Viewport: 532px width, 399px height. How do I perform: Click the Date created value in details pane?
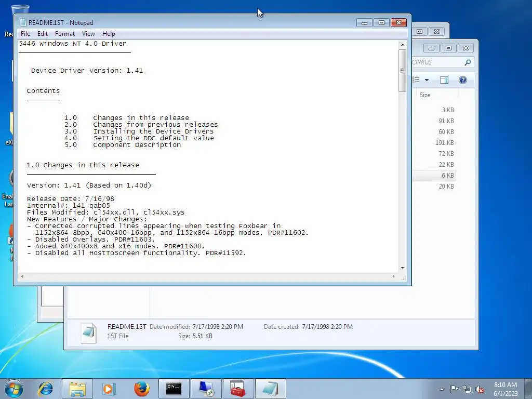[327, 327]
